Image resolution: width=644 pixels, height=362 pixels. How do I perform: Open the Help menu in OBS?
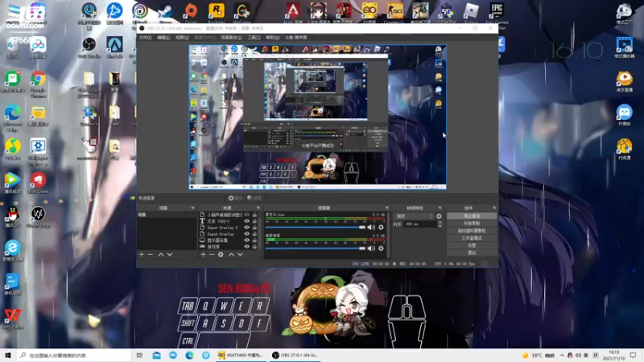(272, 37)
